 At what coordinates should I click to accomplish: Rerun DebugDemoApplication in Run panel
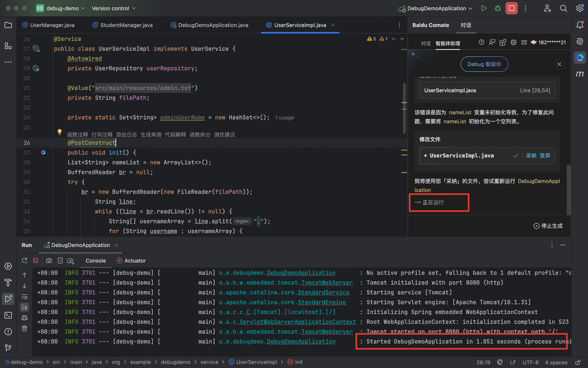tap(24, 261)
